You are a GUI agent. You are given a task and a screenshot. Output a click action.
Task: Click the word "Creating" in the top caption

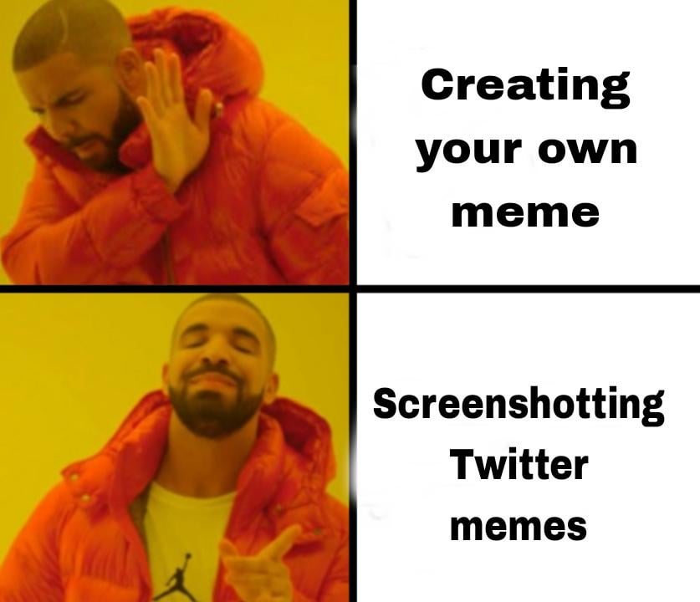tap(525, 88)
